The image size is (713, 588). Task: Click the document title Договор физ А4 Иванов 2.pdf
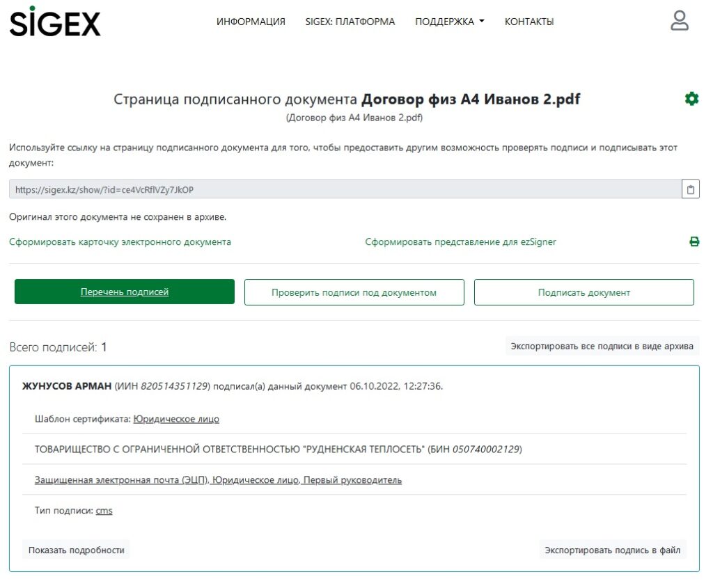click(x=471, y=99)
